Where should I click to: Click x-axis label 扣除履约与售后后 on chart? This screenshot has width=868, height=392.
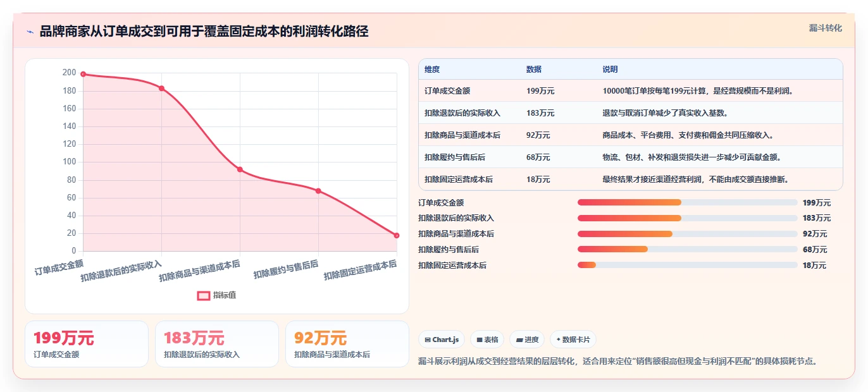(x=286, y=269)
